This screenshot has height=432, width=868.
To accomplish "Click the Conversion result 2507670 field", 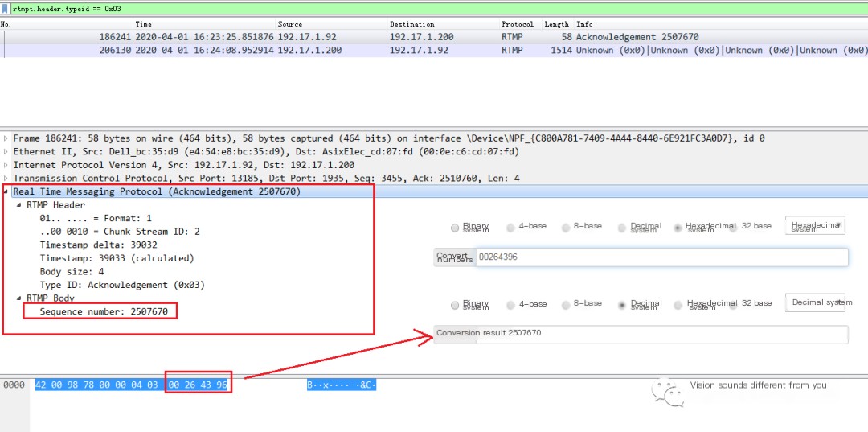I will pos(641,335).
